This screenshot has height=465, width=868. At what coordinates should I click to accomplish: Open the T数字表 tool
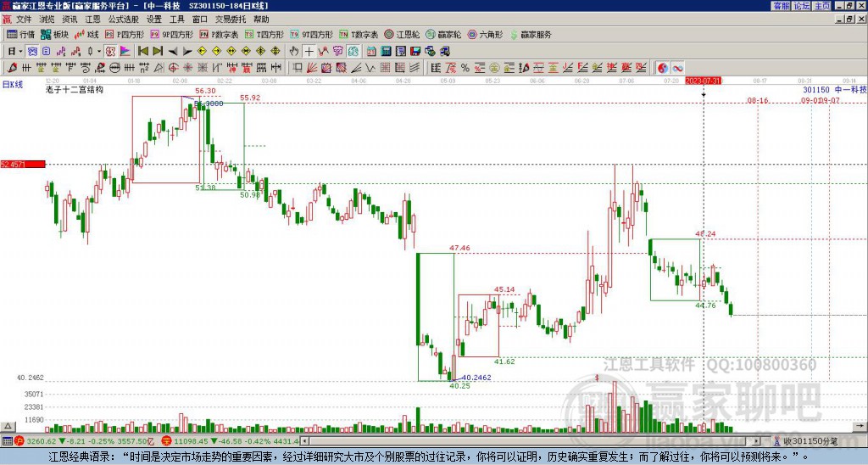pos(359,34)
